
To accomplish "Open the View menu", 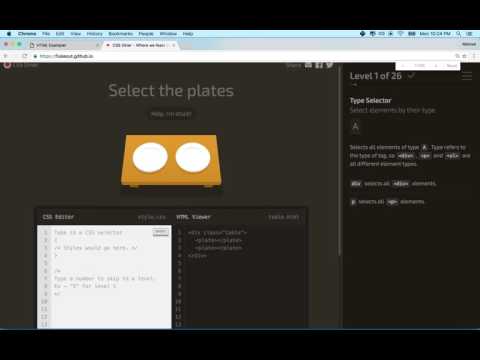I will (x=76, y=34).
